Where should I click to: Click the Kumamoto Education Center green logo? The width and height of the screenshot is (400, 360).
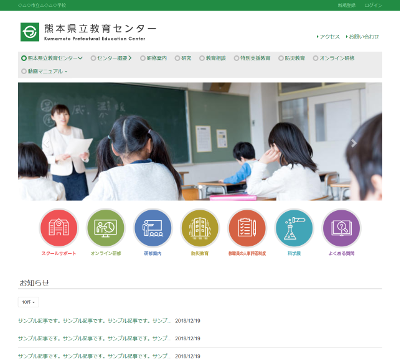(x=30, y=32)
